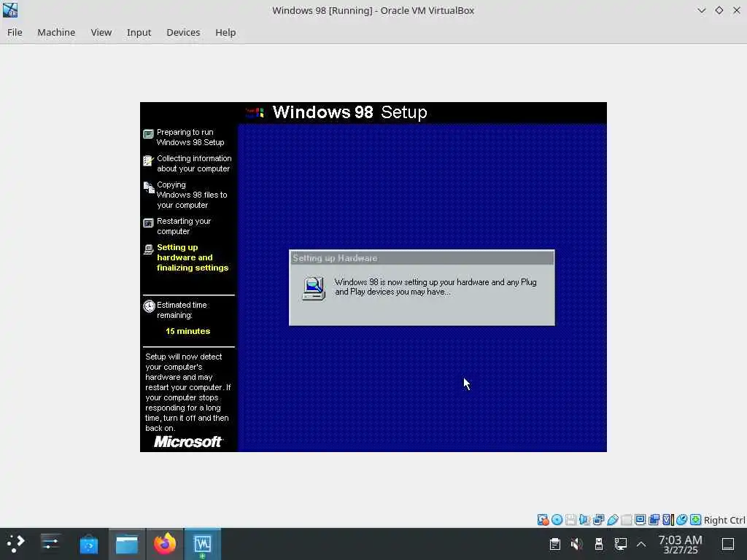Screen dimensions: 747x560
Task: Open the removable devices tray icon
Action: click(598, 543)
